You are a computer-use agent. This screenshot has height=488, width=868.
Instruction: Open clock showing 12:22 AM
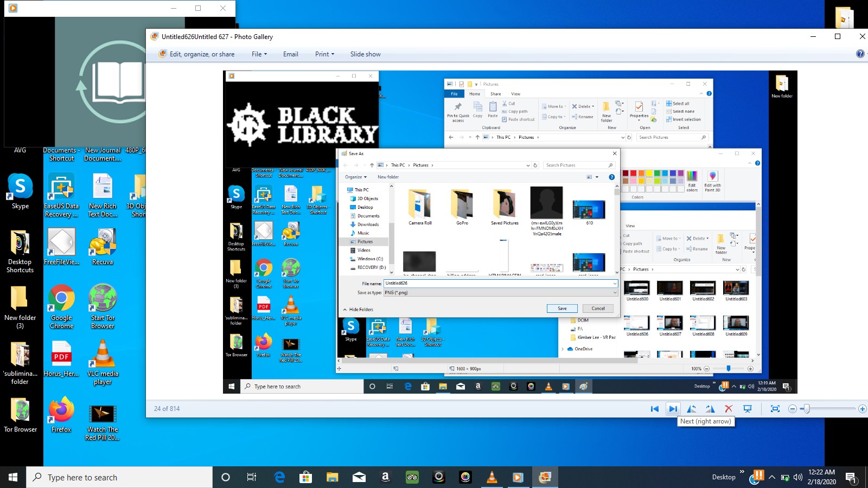click(821, 477)
